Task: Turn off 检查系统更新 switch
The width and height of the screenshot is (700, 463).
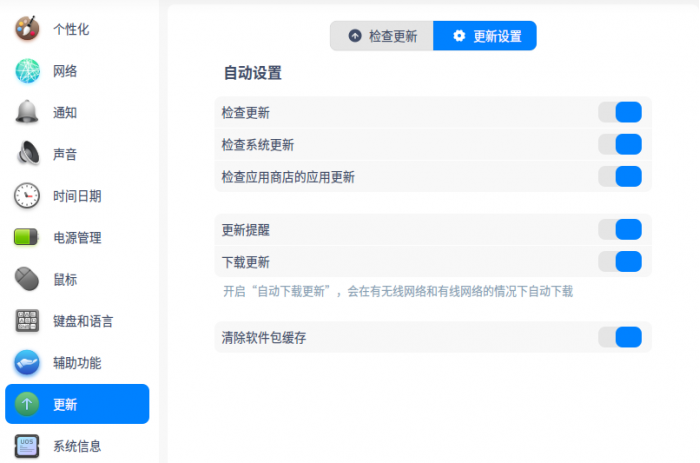Action: pyautogui.click(x=620, y=144)
